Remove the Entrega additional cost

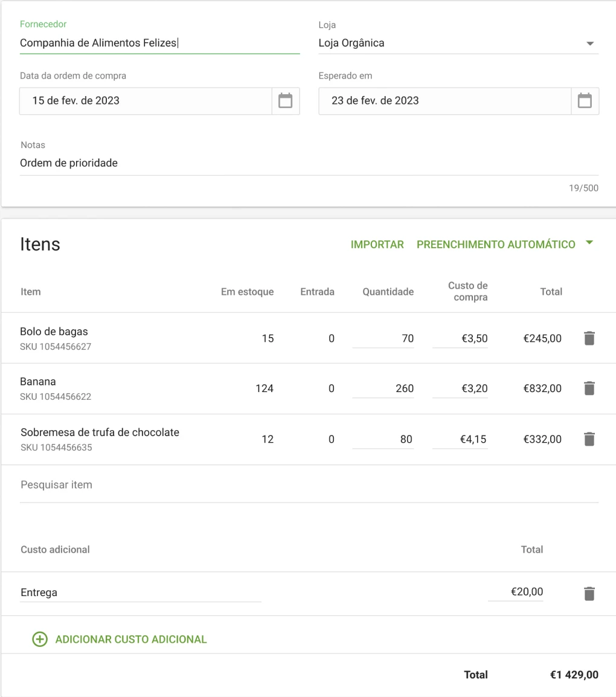(x=589, y=594)
